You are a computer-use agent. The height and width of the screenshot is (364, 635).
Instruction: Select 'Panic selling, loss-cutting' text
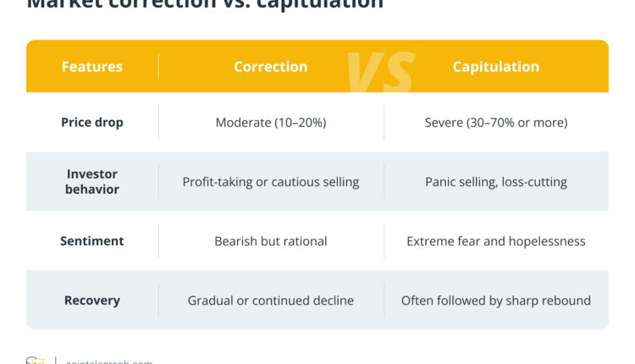(496, 182)
